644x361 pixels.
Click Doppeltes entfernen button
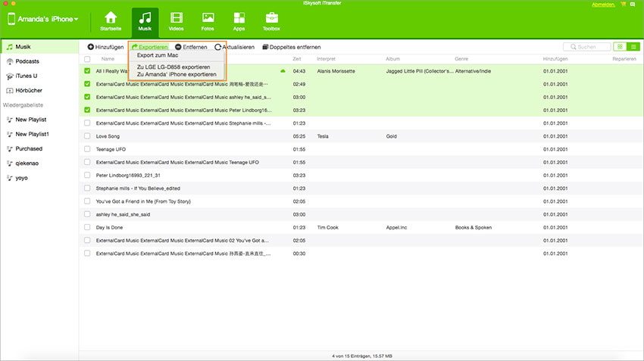point(292,47)
